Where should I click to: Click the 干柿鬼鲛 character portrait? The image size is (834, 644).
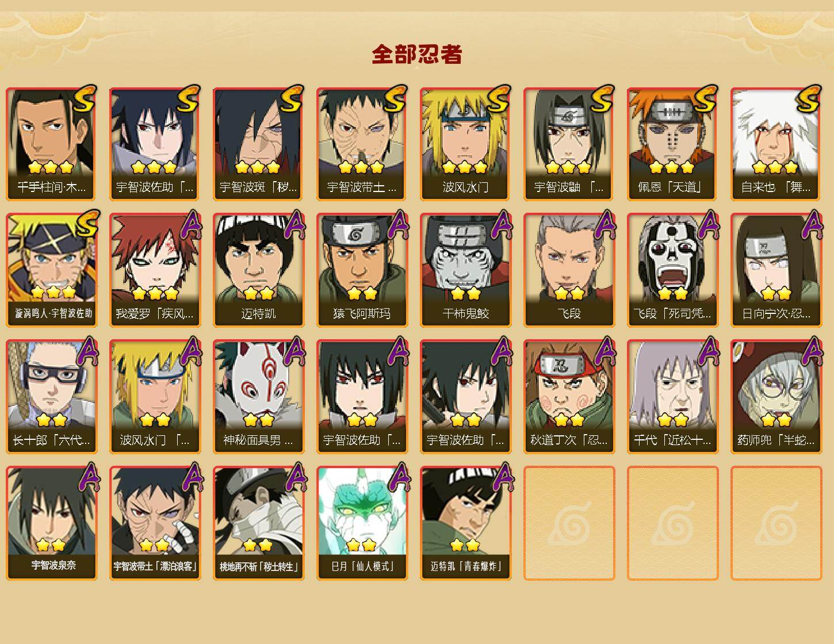pos(465,270)
